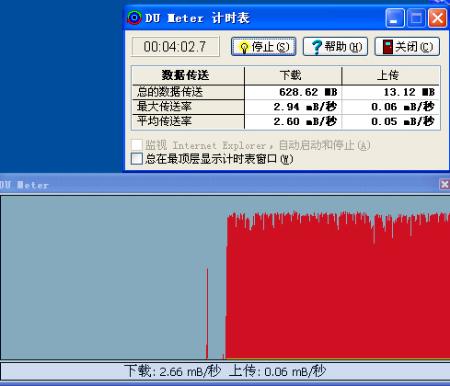Minimize the DU Meter 计时表 window
Image resolution: width=450 pixels, height=386 pixels.
coord(395,18)
